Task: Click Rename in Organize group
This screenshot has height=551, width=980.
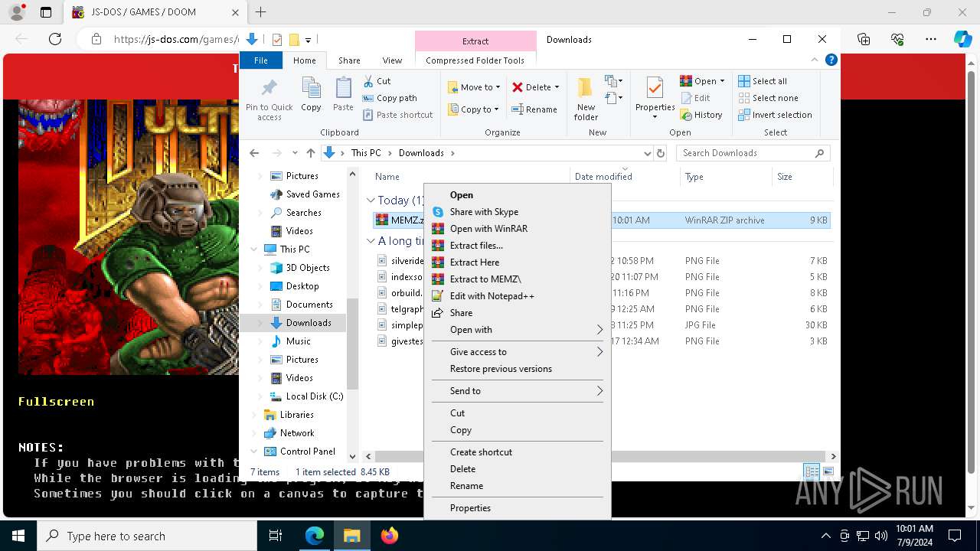Action: (x=534, y=109)
